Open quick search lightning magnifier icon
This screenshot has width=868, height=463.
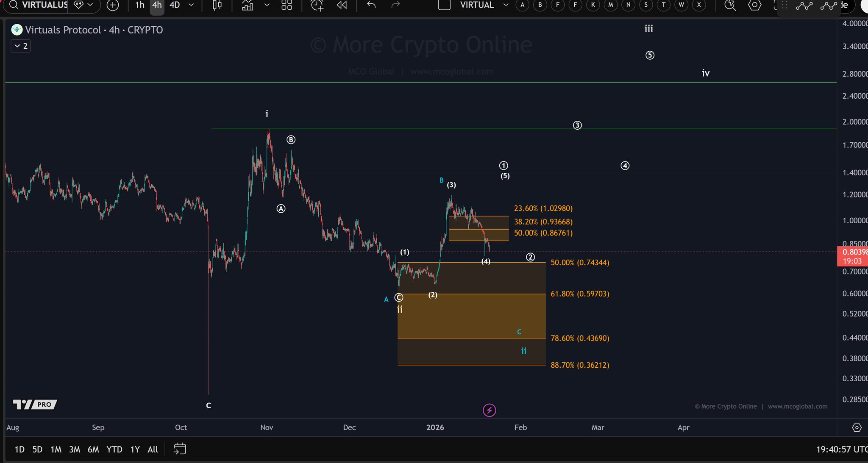pos(730,5)
